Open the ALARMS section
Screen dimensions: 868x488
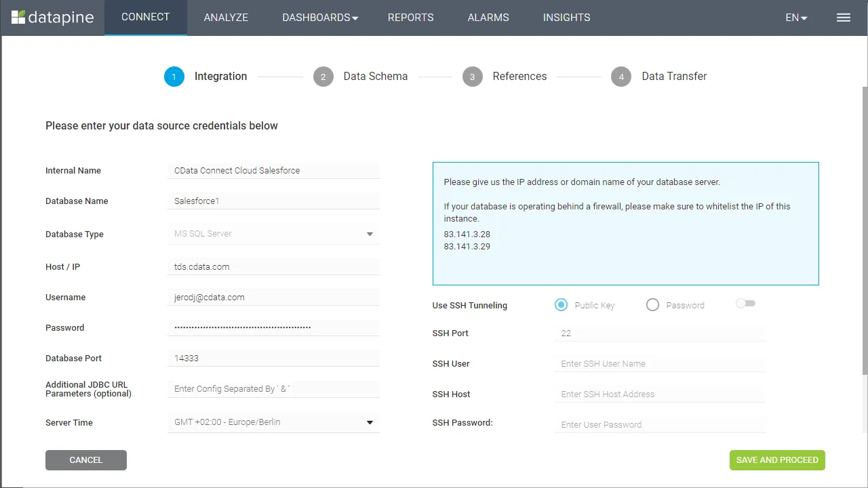coord(488,18)
